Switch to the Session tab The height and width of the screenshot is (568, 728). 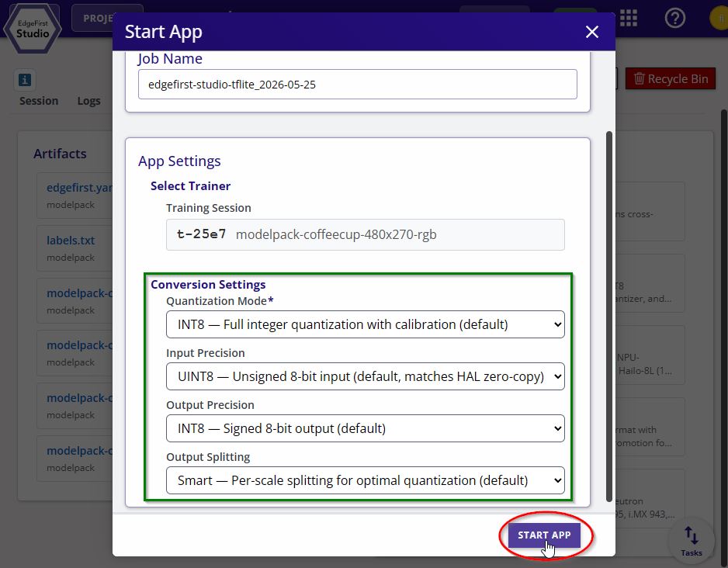coord(39,101)
